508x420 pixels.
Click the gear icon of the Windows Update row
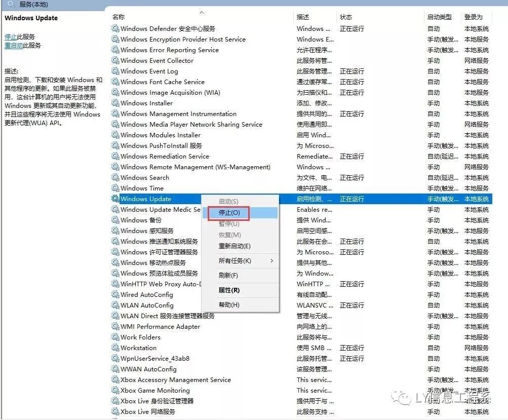point(115,199)
